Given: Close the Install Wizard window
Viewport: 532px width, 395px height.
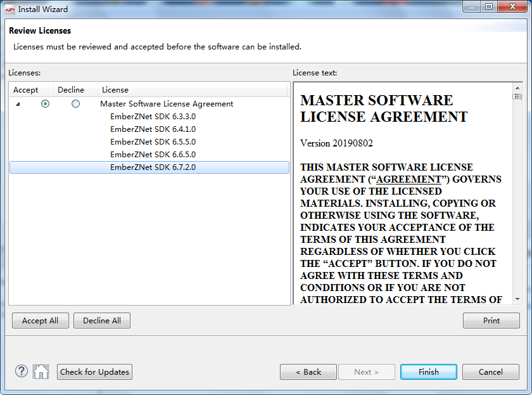Looking at the screenshot, I should pyautogui.click(x=512, y=7).
